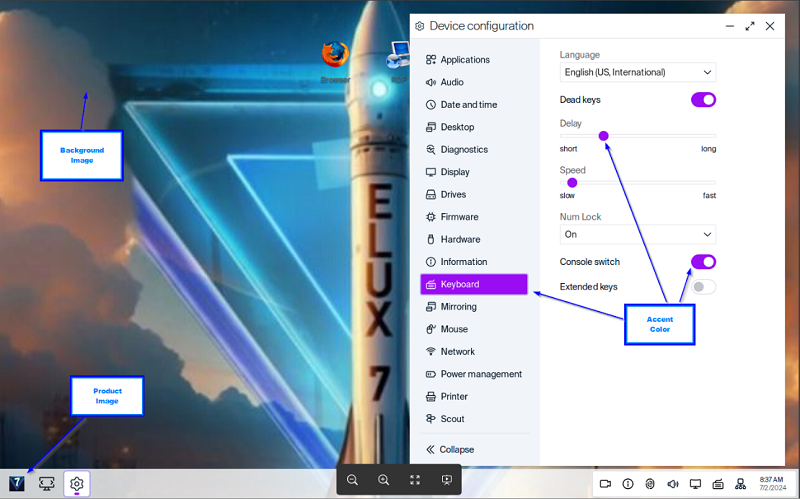Click the display monitor tray icon
800x499 pixels.
coord(695,484)
